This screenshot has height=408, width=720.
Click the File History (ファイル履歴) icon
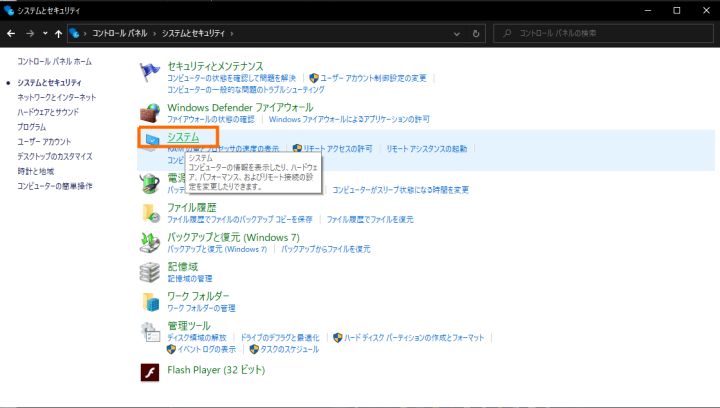click(x=150, y=212)
